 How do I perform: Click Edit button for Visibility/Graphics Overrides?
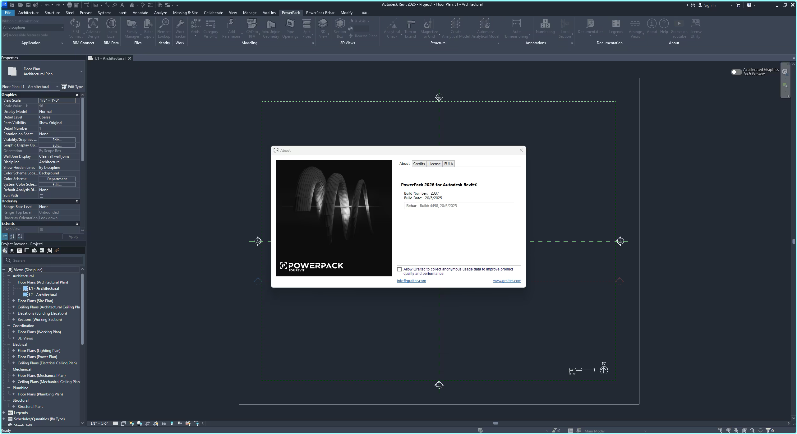pyautogui.click(x=57, y=139)
